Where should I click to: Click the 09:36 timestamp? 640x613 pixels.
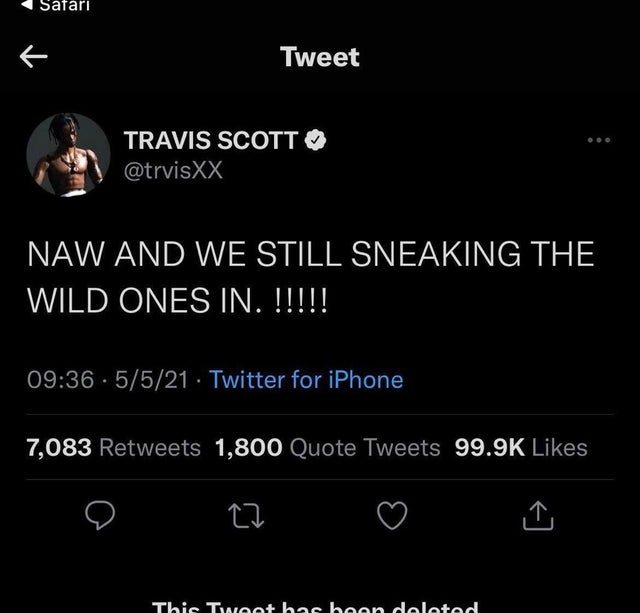60,380
